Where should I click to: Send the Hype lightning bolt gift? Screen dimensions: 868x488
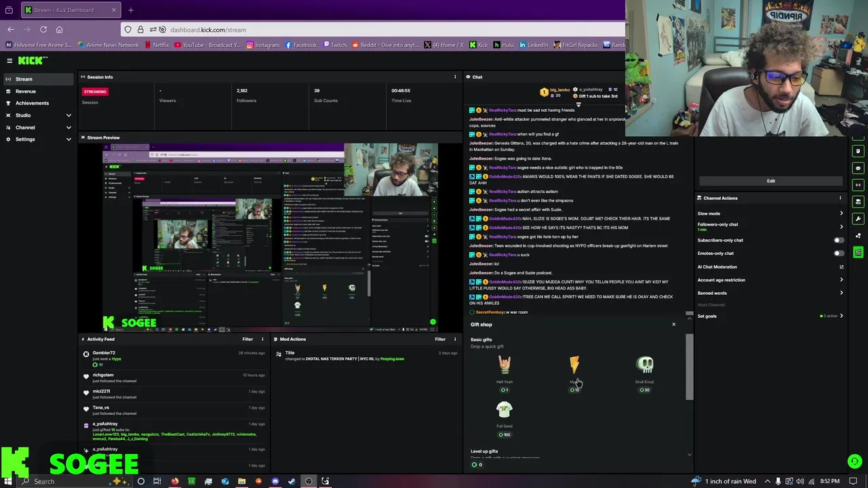pos(574,373)
